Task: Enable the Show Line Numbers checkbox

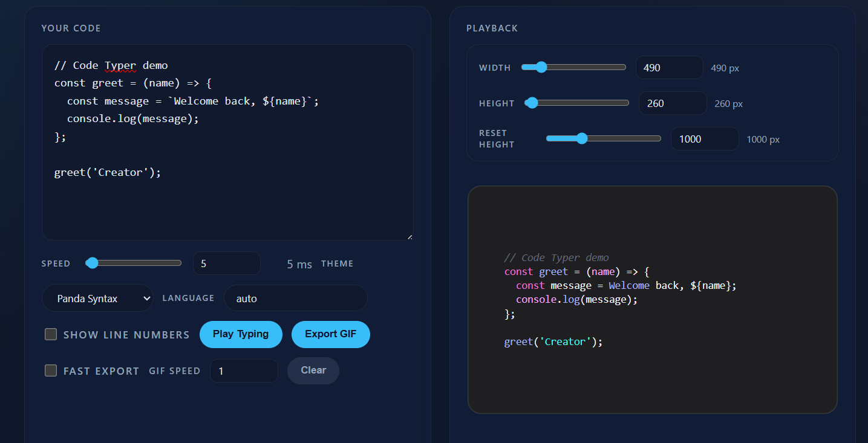Action: (x=51, y=334)
